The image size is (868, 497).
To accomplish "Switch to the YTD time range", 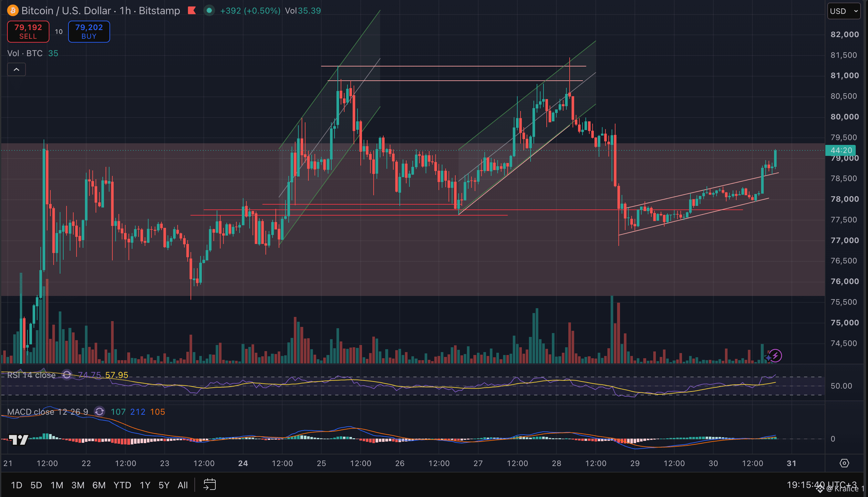I will (x=122, y=485).
